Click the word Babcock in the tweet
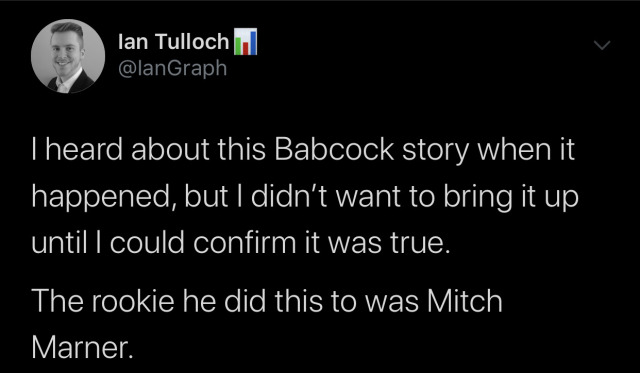640x373 pixels. [x=334, y=149]
